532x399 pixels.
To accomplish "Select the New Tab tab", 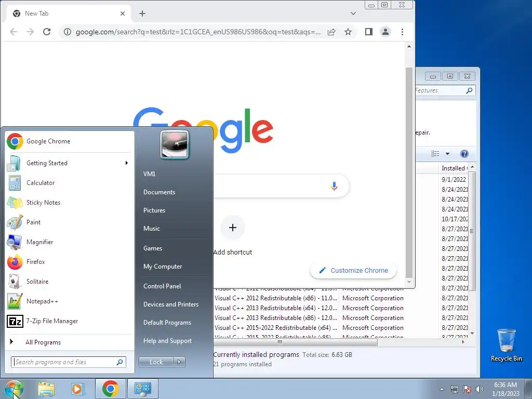I will (x=69, y=14).
